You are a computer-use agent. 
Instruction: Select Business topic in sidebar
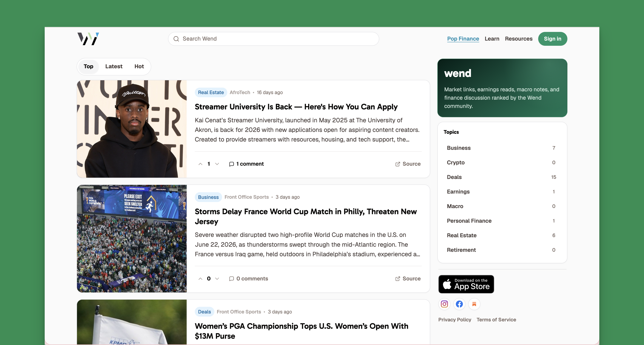tap(502, 148)
